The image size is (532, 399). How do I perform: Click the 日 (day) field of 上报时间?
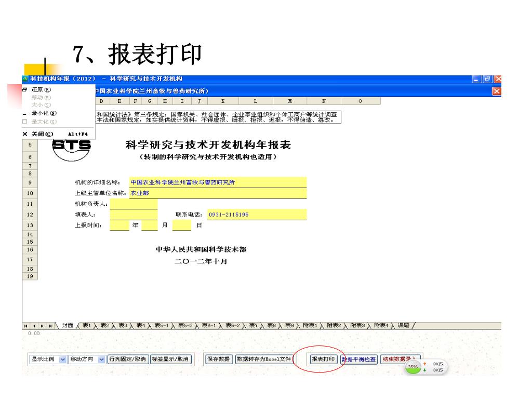(x=182, y=225)
